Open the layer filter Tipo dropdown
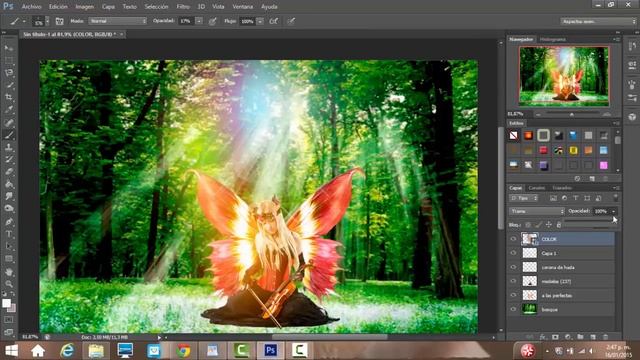640x360 pixels. (x=524, y=198)
